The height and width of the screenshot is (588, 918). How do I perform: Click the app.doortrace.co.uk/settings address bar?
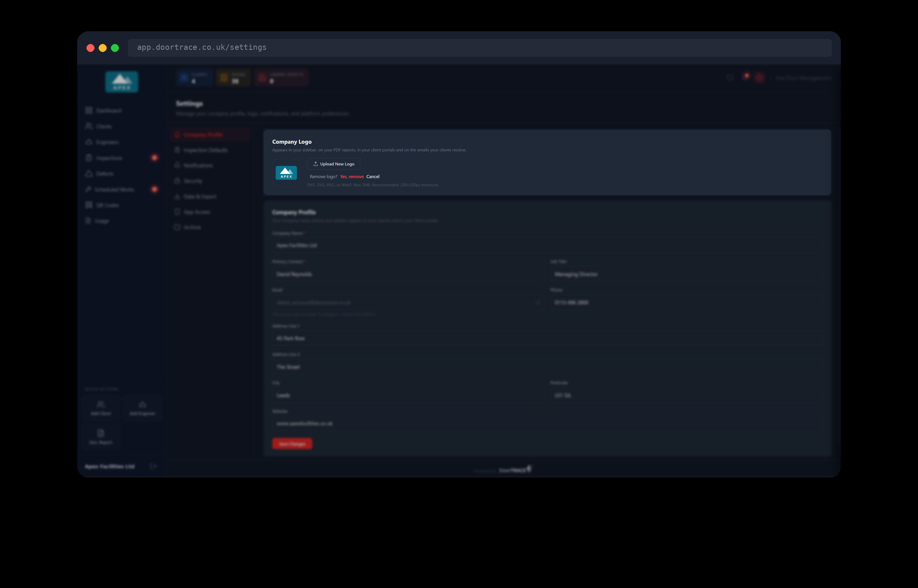[479, 47]
